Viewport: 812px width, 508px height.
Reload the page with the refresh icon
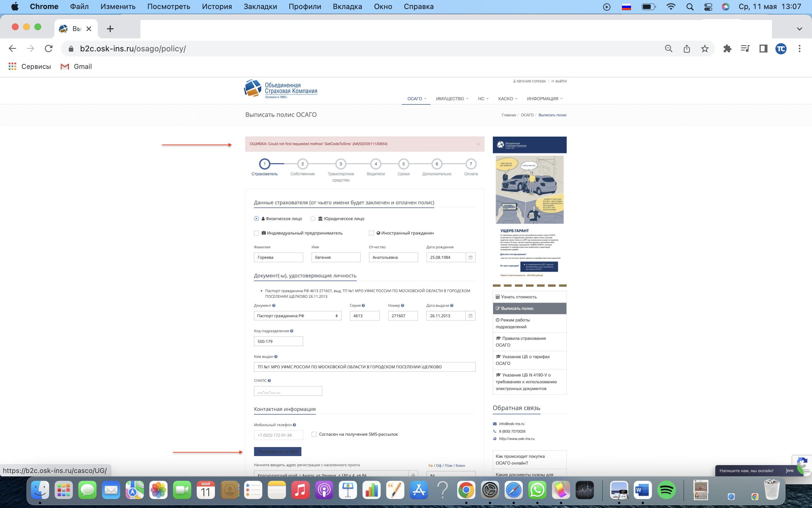pyautogui.click(x=49, y=49)
